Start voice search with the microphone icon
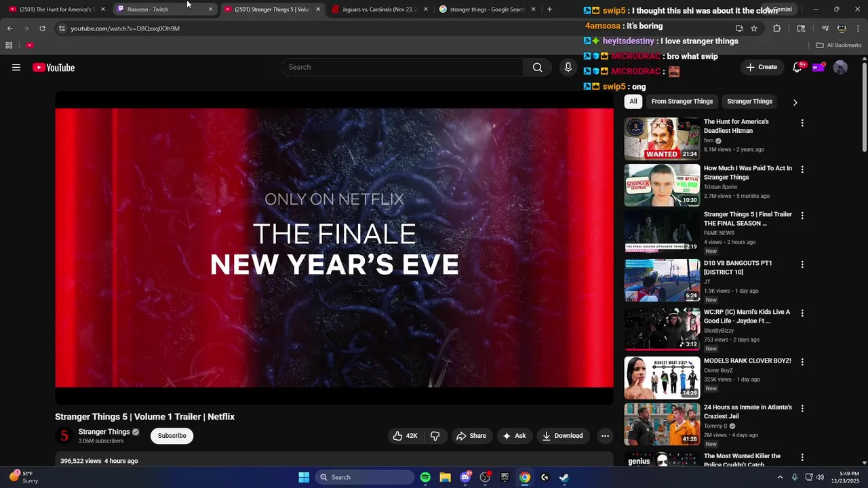 pyautogui.click(x=568, y=67)
